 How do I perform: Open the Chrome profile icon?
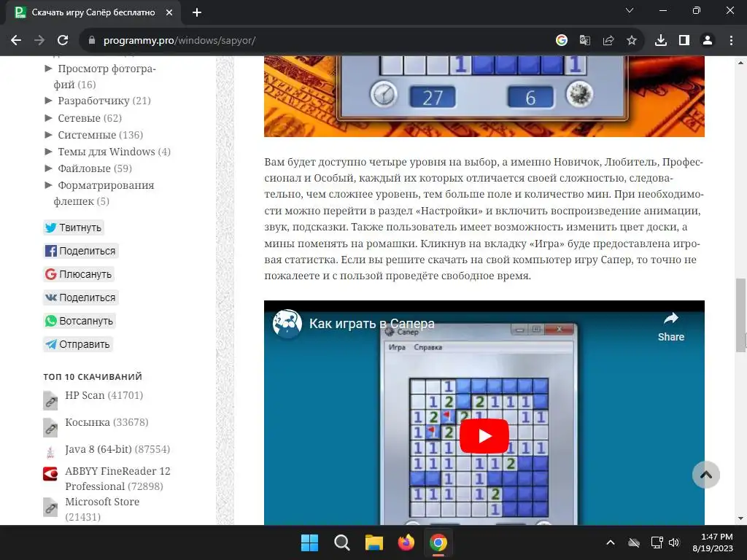[708, 41]
